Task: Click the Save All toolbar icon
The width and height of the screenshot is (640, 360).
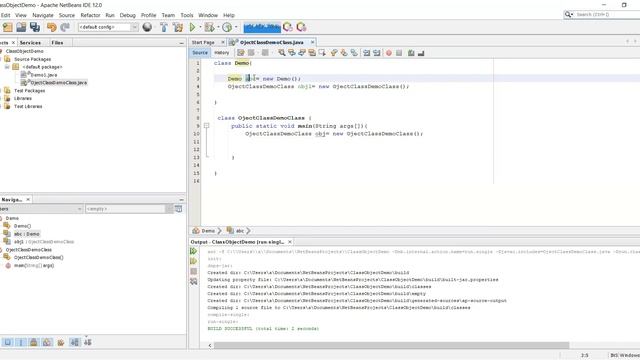Action: pyautogui.click(x=35, y=27)
